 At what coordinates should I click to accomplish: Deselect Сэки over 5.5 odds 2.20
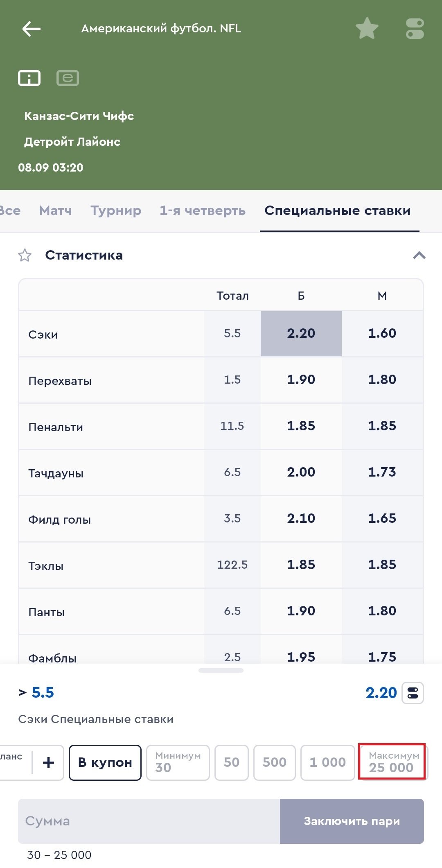pyautogui.click(x=301, y=333)
